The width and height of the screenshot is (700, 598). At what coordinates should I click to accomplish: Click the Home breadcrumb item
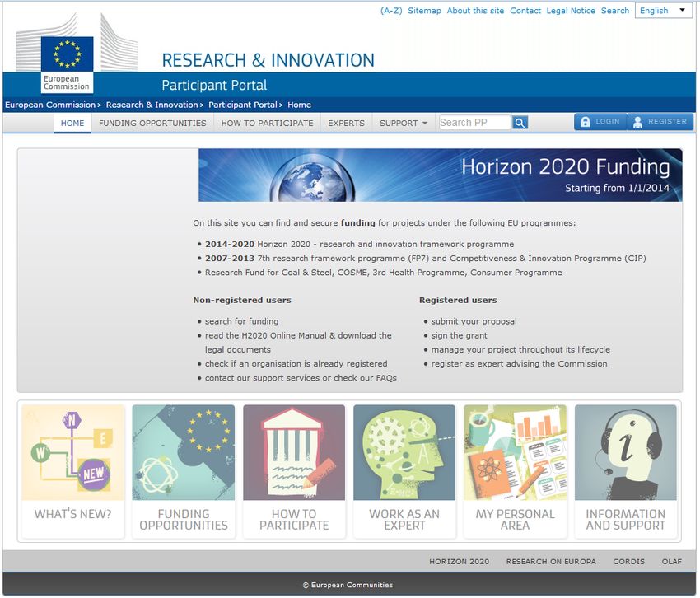click(x=299, y=105)
